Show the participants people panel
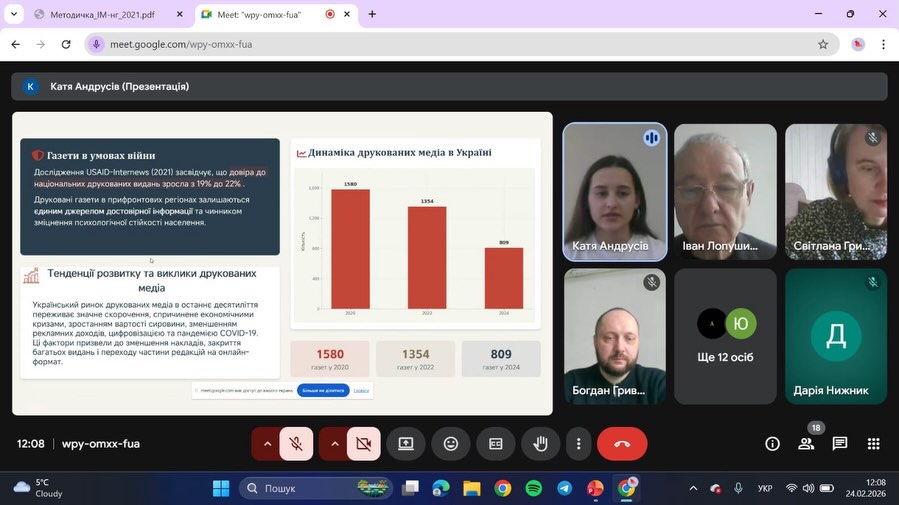899x505 pixels. 806,444
